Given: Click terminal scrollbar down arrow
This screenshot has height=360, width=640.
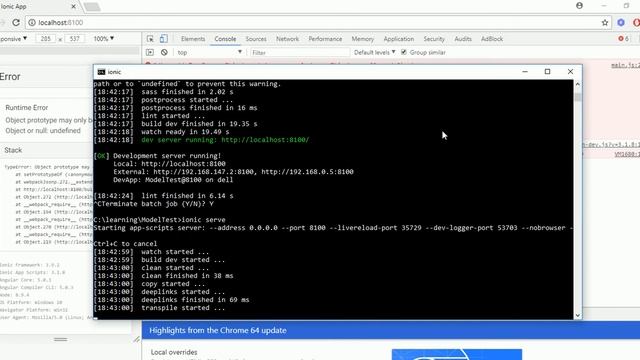Looking at the screenshot, I should tap(577, 315).
